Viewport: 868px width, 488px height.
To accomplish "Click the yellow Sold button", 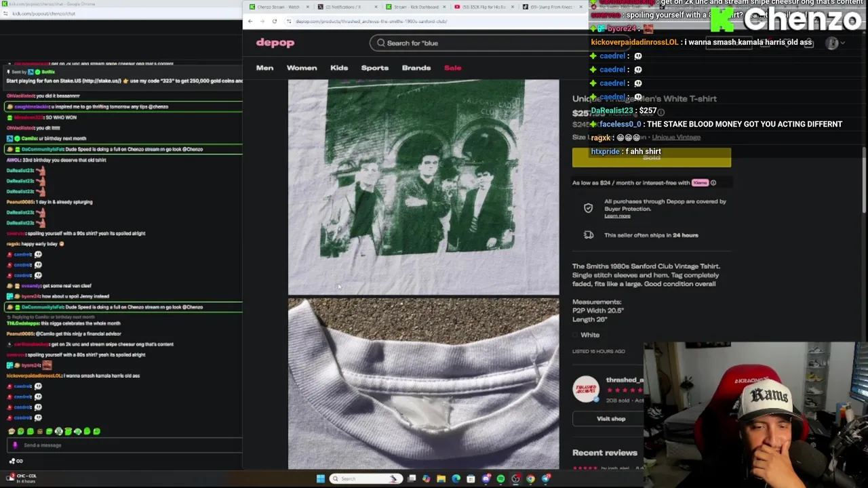I will point(652,157).
